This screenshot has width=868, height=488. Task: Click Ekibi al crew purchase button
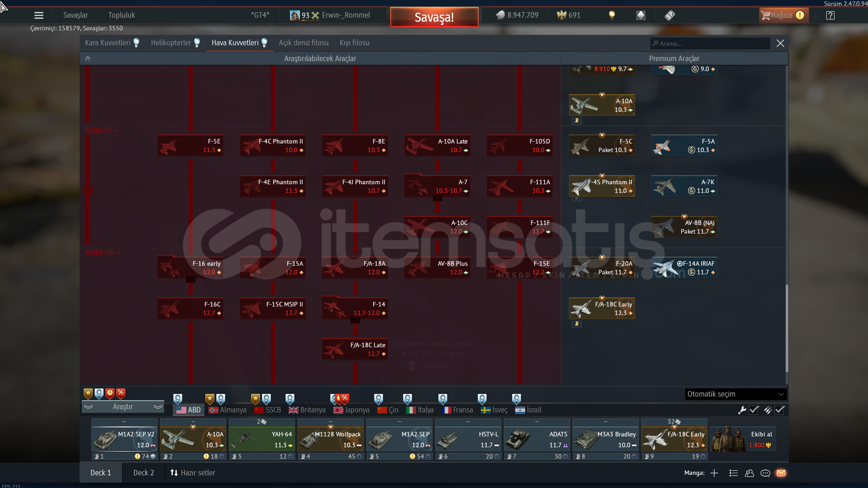tap(743, 440)
